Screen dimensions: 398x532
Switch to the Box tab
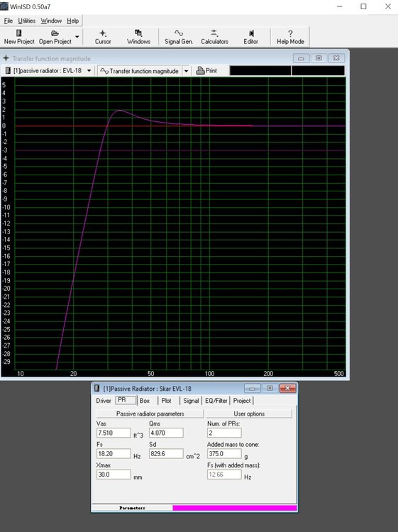[x=145, y=401]
